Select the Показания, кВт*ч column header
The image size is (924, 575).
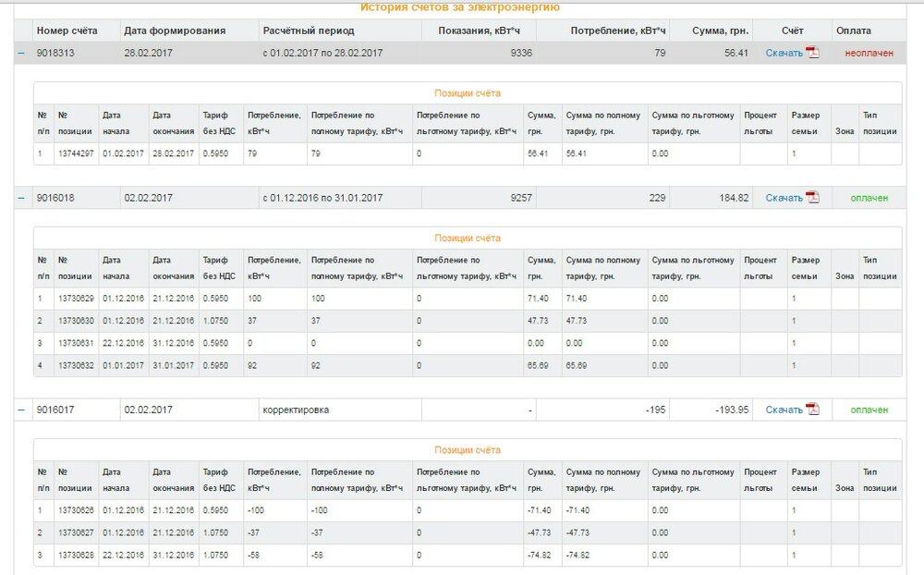[479, 31]
